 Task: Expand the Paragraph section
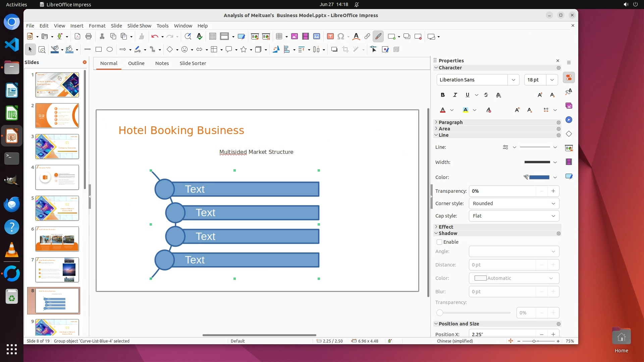coord(450,122)
